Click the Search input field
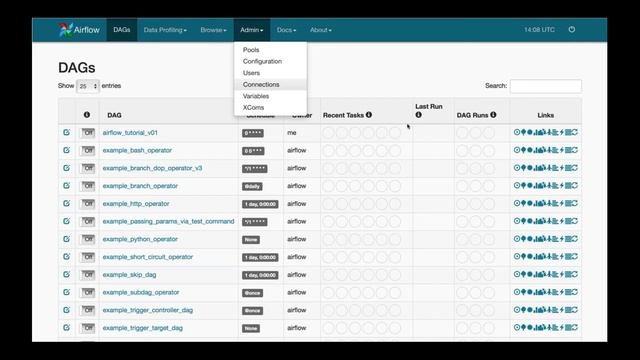Viewport: 640px width, 360px height. (x=546, y=86)
